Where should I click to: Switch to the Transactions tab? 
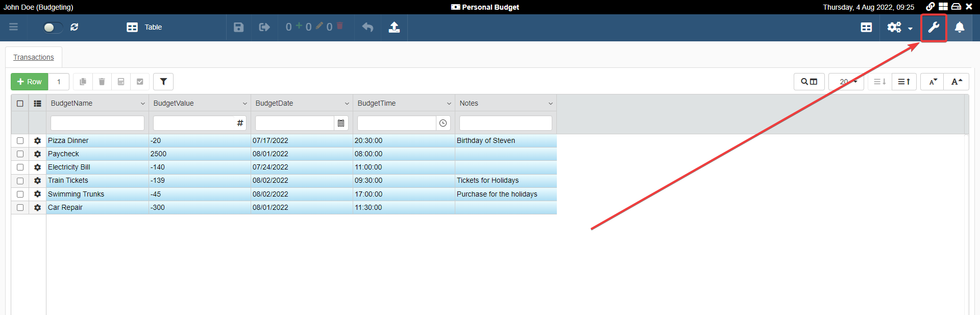tap(34, 57)
